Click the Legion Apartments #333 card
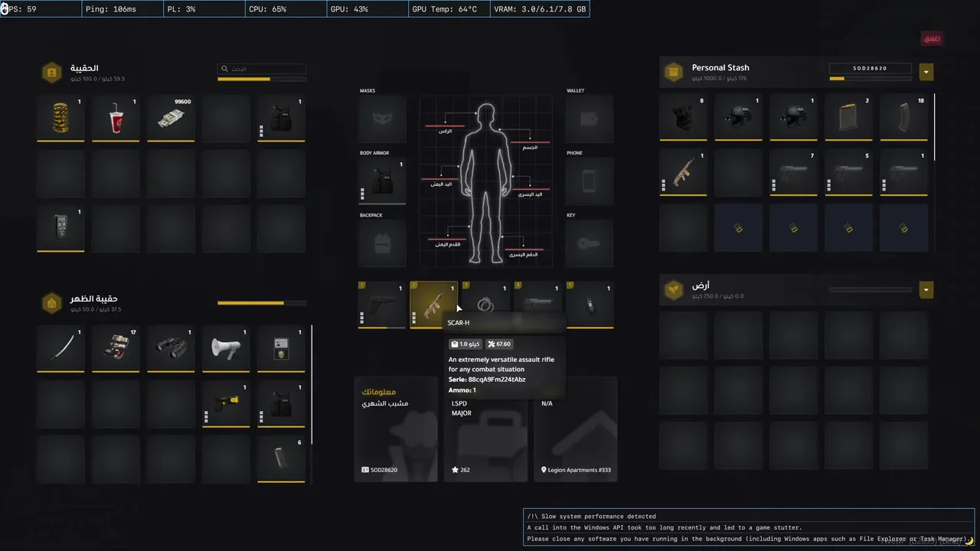Image resolution: width=980 pixels, height=551 pixels. 575,429
